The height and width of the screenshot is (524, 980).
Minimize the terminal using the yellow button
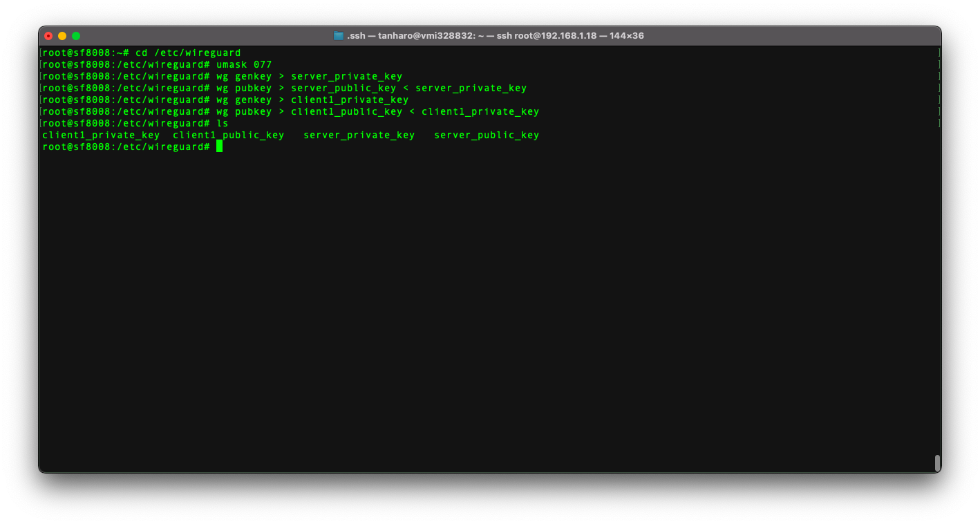[x=62, y=36]
